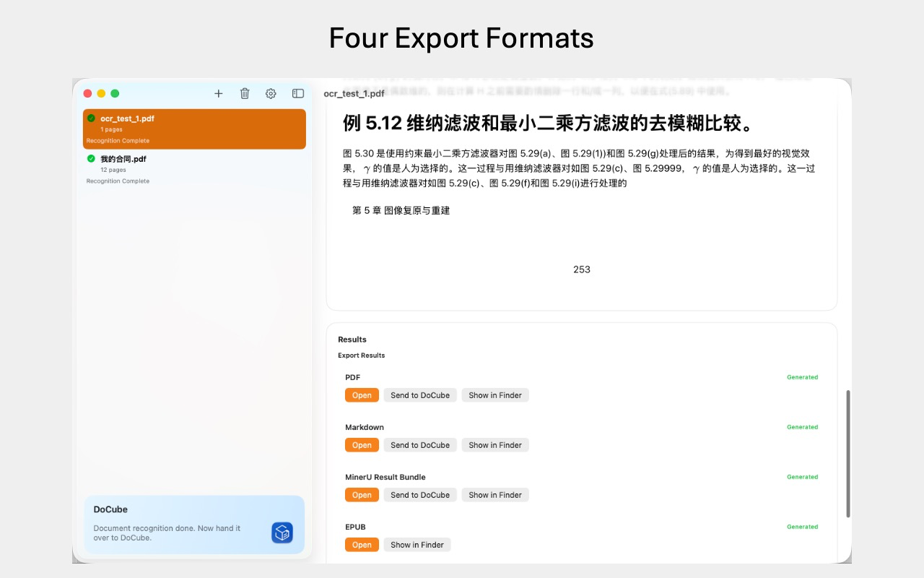924x578 pixels.
Task: Send Markdown export to DoCube
Action: pyautogui.click(x=420, y=445)
